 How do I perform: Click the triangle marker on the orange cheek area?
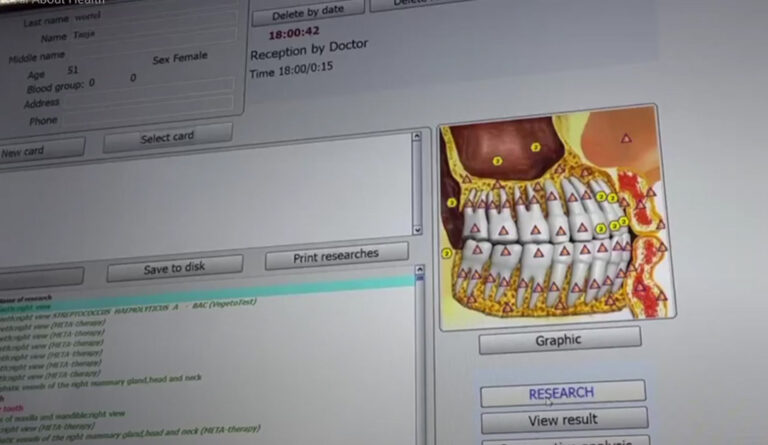(x=626, y=138)
